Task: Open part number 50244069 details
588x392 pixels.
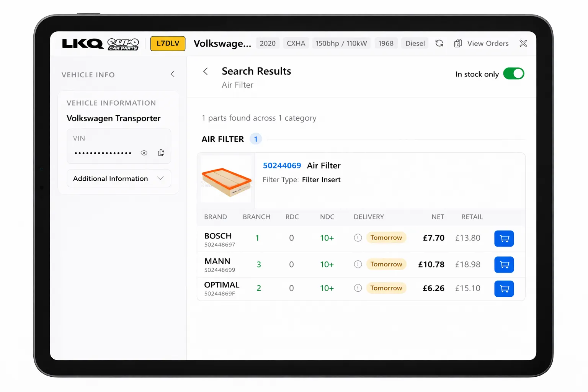Action: 282,165
